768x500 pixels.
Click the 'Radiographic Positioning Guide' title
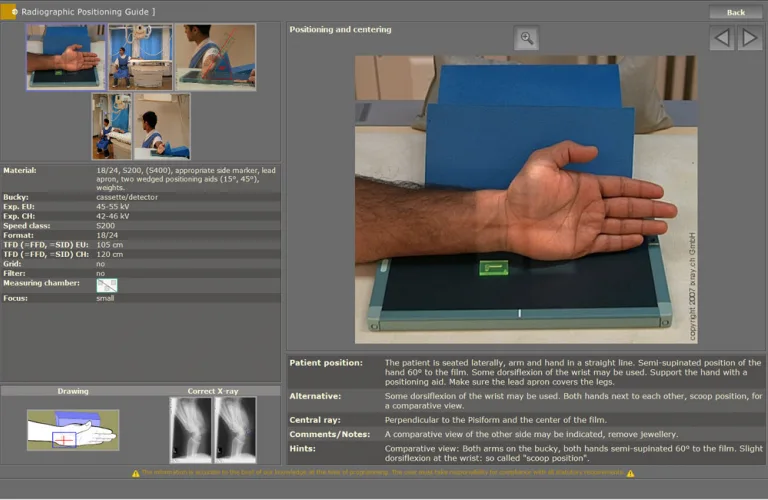(x=85, y=12)
